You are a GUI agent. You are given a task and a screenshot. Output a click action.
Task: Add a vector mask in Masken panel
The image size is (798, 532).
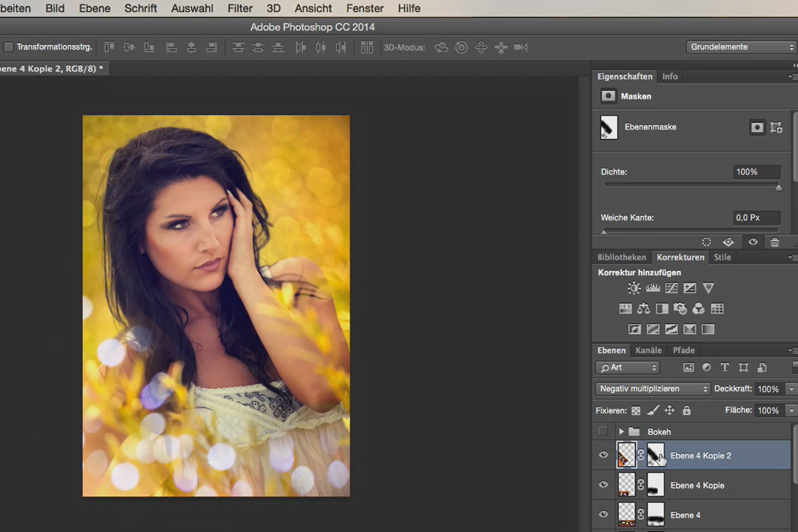776,128
